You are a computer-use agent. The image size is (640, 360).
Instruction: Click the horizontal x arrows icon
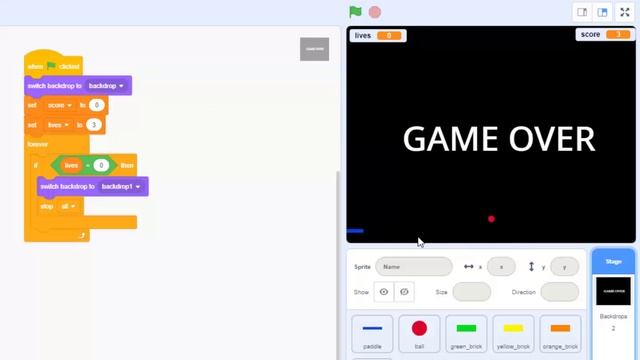tap(469, 267)
